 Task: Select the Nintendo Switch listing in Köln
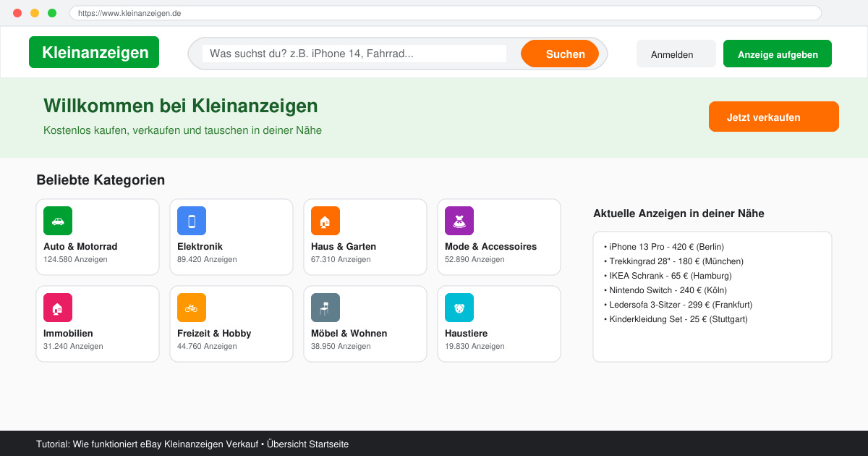pos(665,290)
